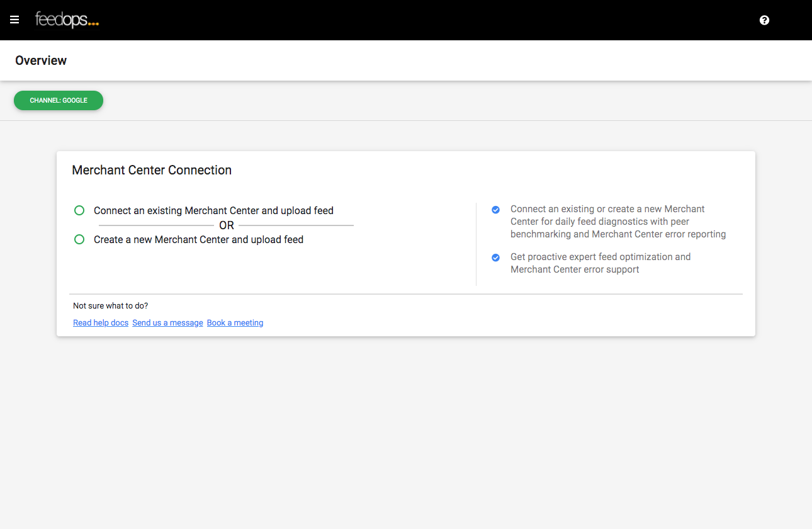The height and width of the screenshot is (529, 812).
Task: Click the 'Get proactive expert feed optimization' text
Action: [x=601, y=263]
